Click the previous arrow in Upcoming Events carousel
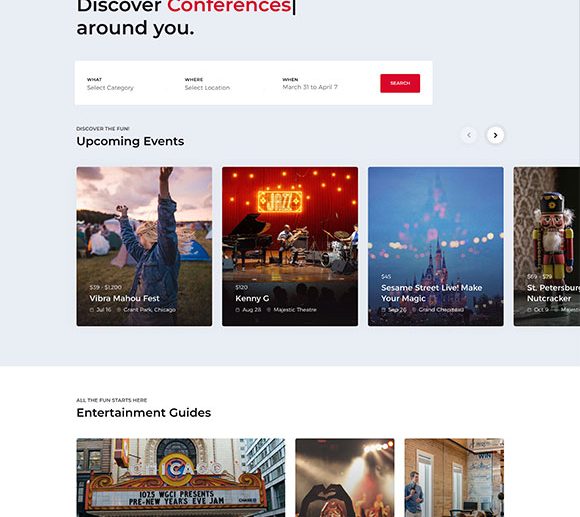The width and height of the screenshot is (580, 517). pos(469,135)
